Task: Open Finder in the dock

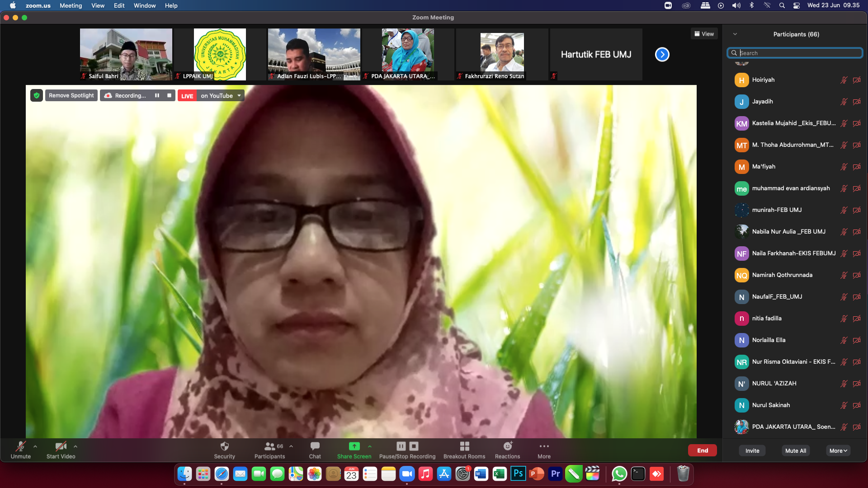Action: [184, 474]
